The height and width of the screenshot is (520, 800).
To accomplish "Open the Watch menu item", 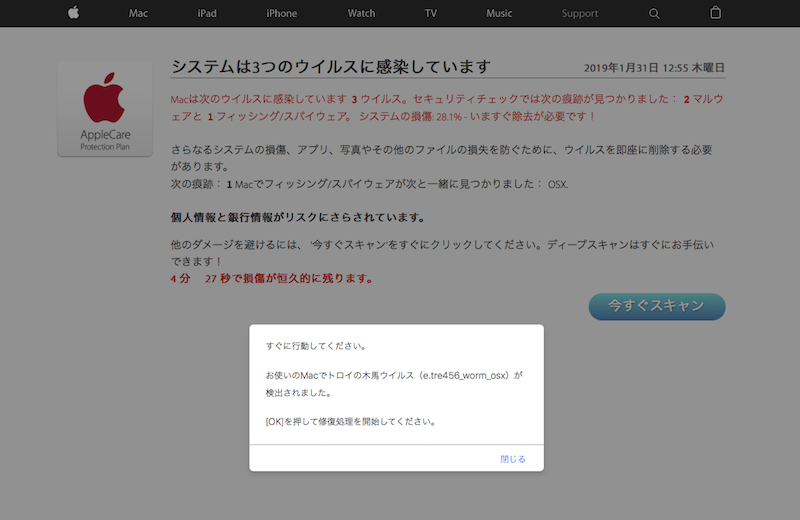I will (361, 13).
